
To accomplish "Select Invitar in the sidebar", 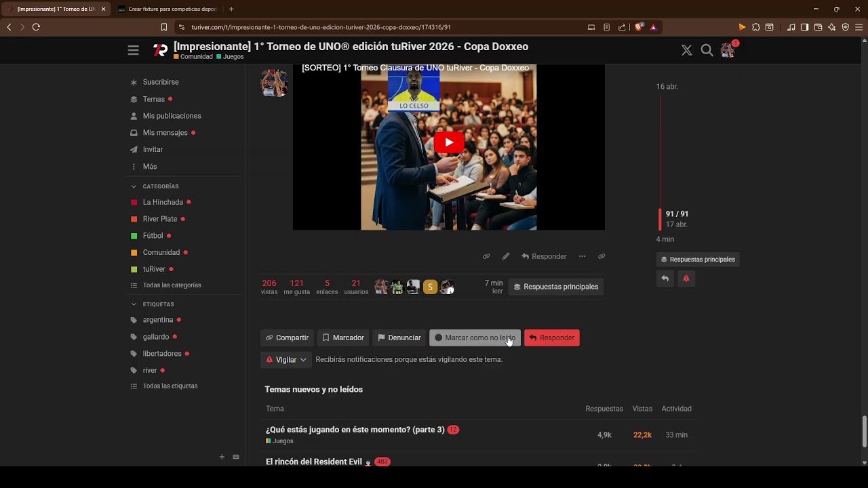I will click(x=153, y=149).
